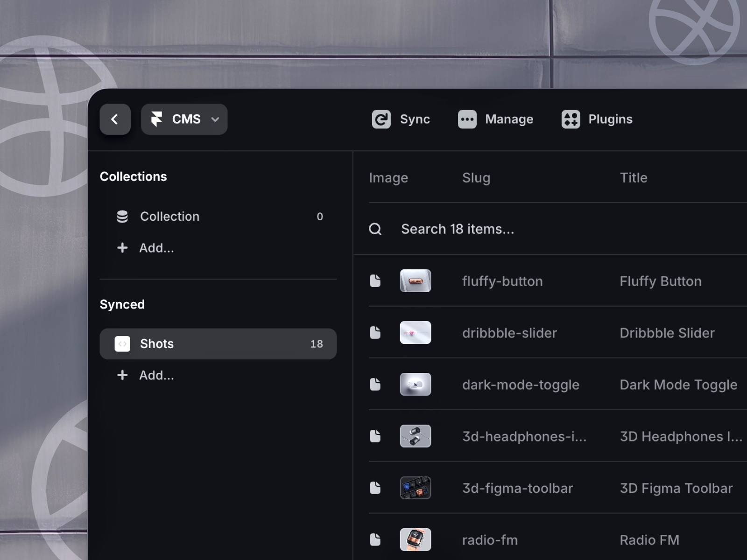Click the document icon beside dribbble-slider

[x=375, y=332]
